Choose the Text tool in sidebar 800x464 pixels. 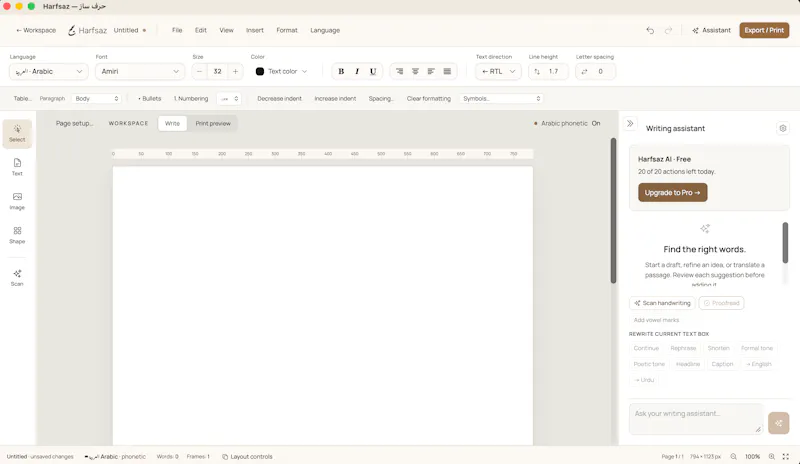[x=17, y=167]
